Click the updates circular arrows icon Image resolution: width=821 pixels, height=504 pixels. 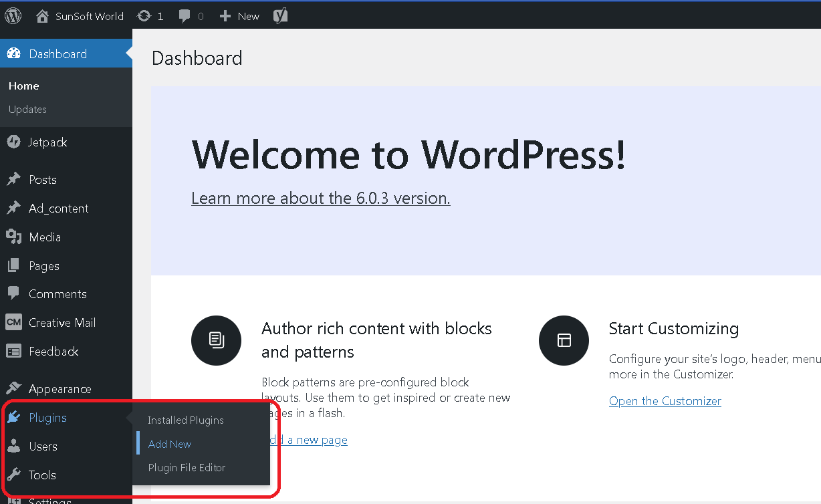point(143,16)
